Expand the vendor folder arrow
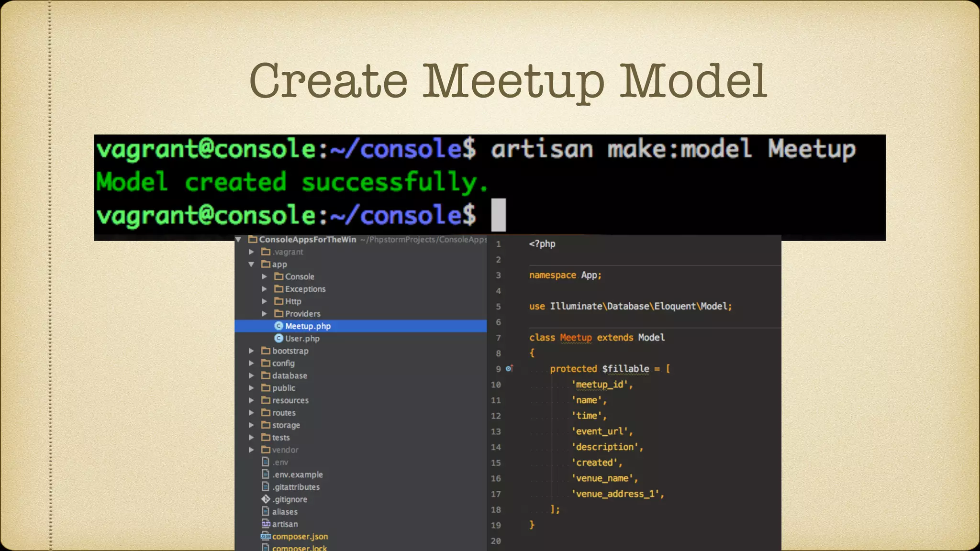 251,450
